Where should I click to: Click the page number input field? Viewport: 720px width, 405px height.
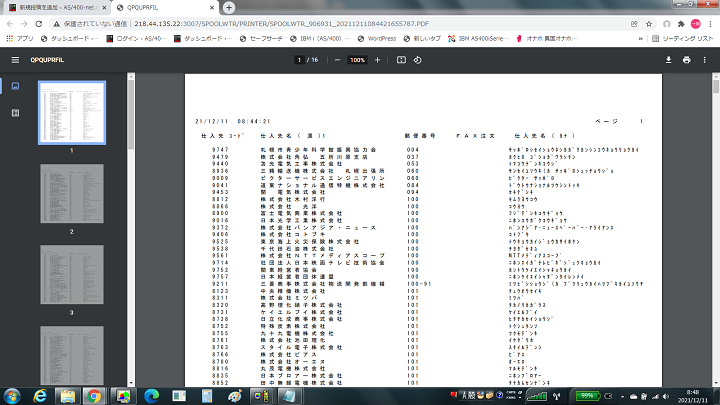[x=299, y=60]
